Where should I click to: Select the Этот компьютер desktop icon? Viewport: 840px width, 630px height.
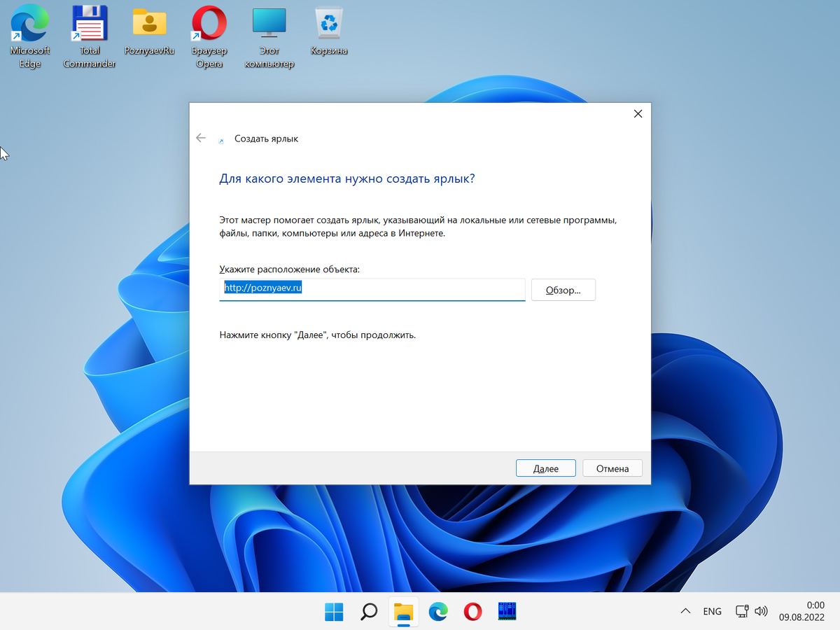click(269, 38)
